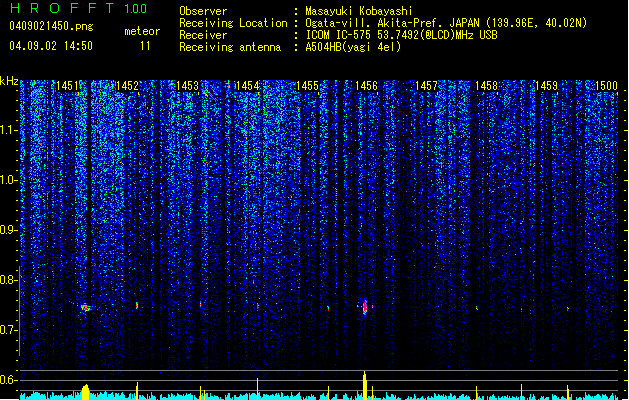Click the 0.6 kHz axis label
Screen dimensions: 629x400
(x=8, y=380)
